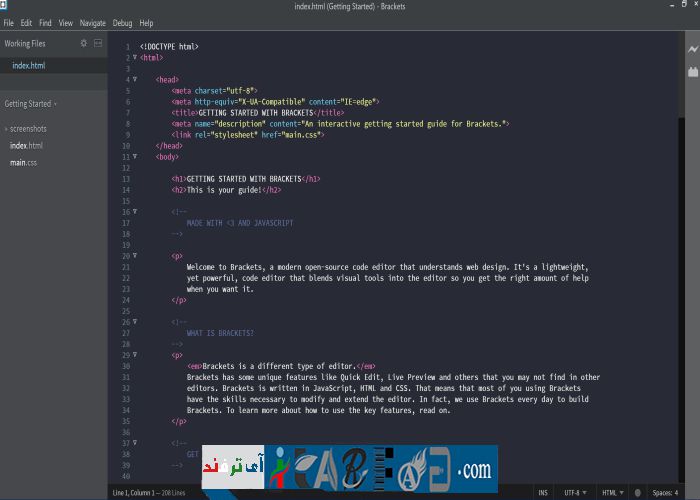Click the Live Preview lightning icon
700x500 pixels.
692,46
